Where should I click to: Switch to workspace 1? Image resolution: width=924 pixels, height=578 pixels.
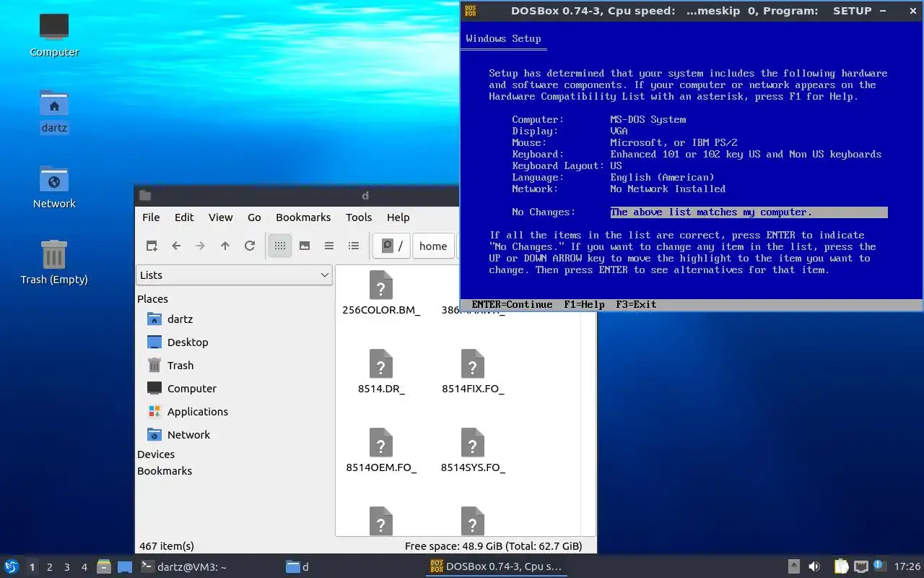coord(32,567)
